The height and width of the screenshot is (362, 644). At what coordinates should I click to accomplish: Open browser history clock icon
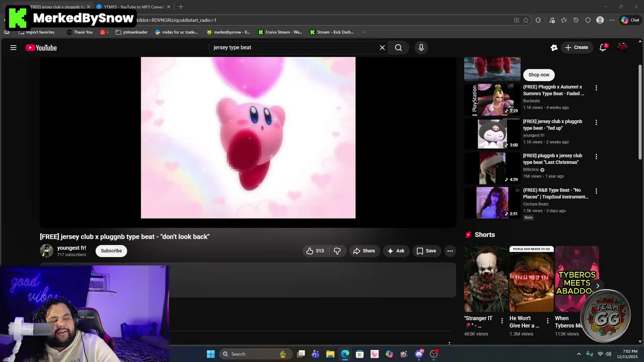coord(576,20)
